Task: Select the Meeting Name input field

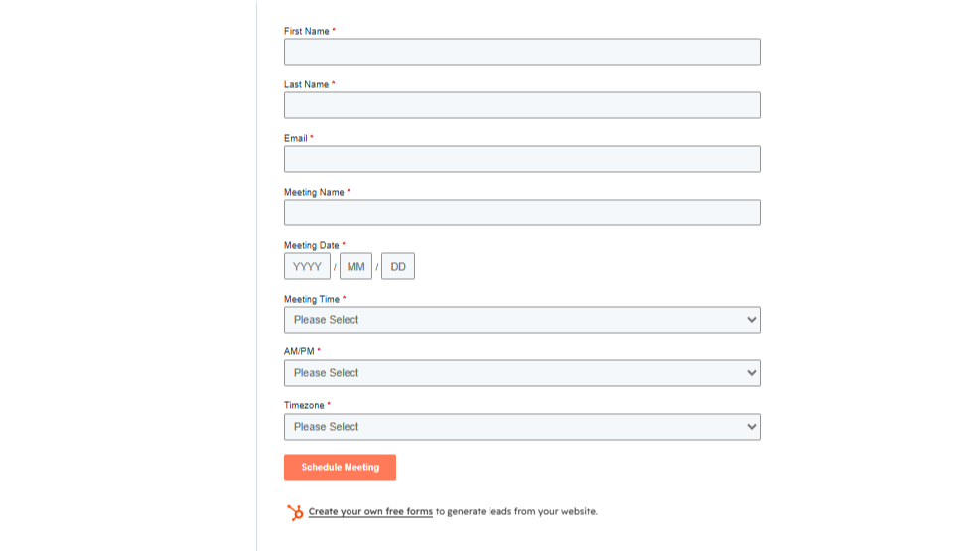Action: [522, 212]
